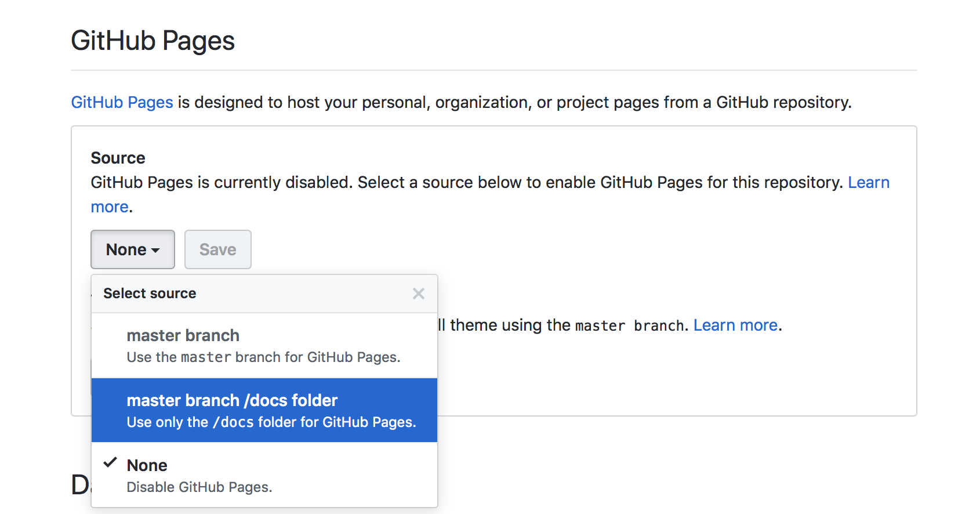This screenshot has height=514, width=980.
Task: Click the Save button
Action: coord(217,249)
